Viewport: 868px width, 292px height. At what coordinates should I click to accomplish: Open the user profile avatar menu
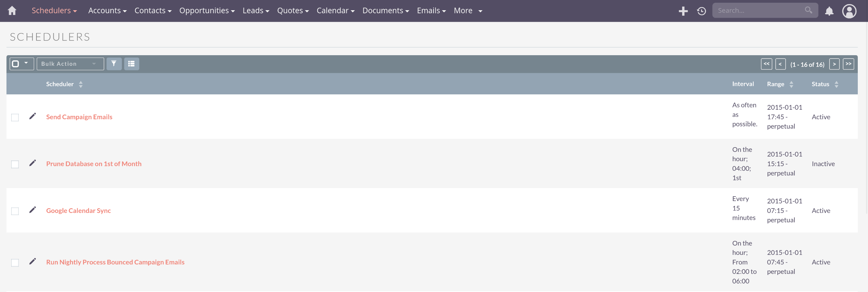(849, 11)
